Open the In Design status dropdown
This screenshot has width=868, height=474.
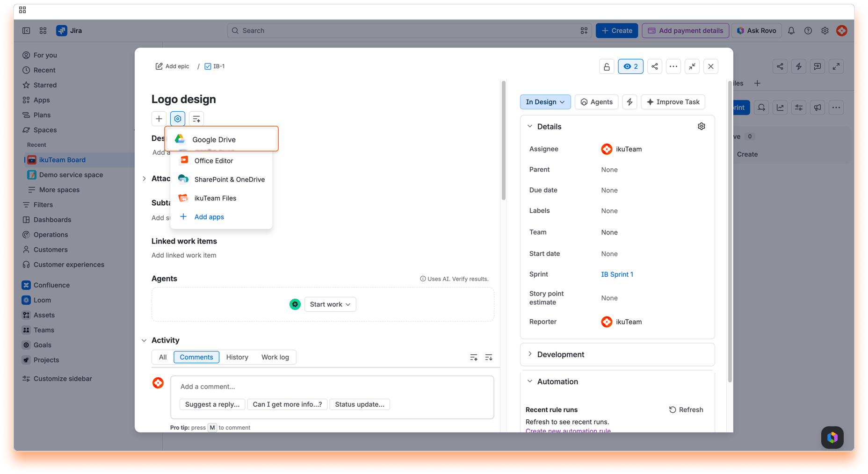545,102
